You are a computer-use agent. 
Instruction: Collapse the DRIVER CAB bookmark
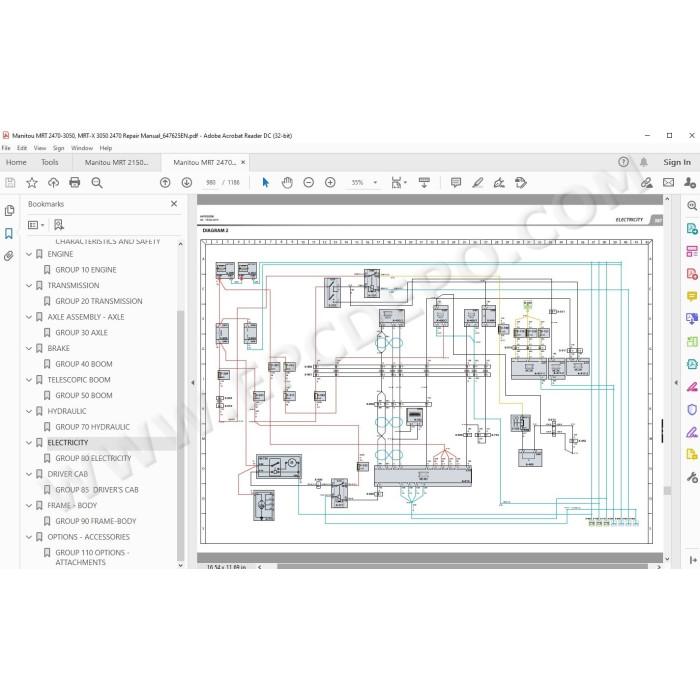coord(29,474)
